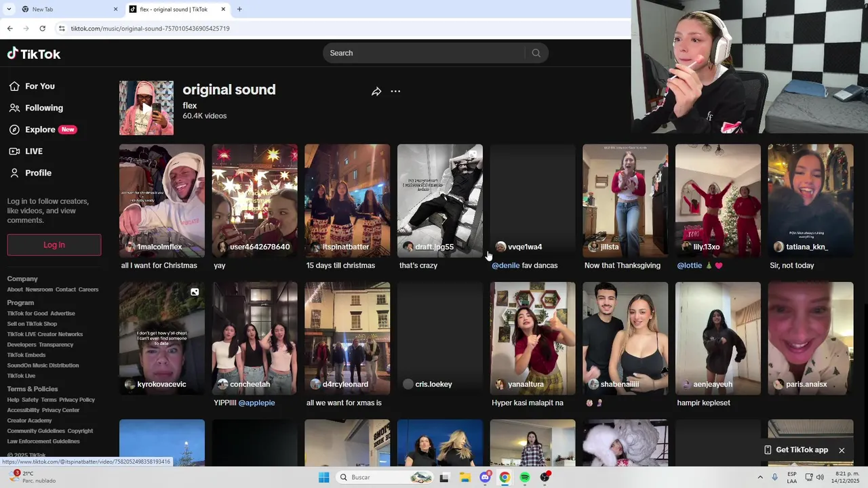Screen dimensions: 868x488
Task: Expand the Company footer section
Action: click(x=22, y=279)
